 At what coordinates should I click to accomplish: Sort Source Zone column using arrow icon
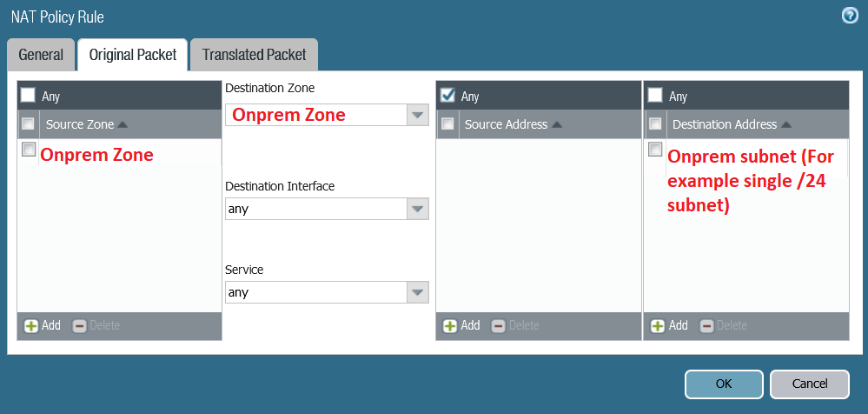(x=123, y=124)
